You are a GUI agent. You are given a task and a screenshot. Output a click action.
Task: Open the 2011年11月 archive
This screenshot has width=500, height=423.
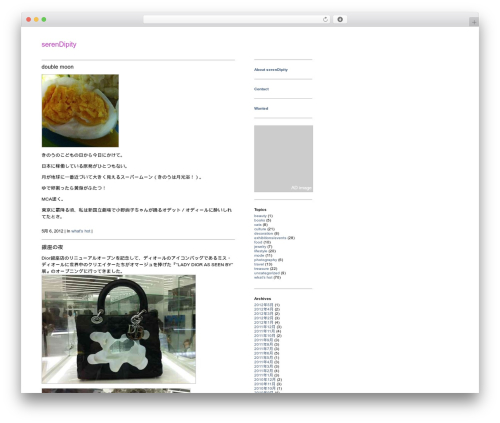[264, 331]
